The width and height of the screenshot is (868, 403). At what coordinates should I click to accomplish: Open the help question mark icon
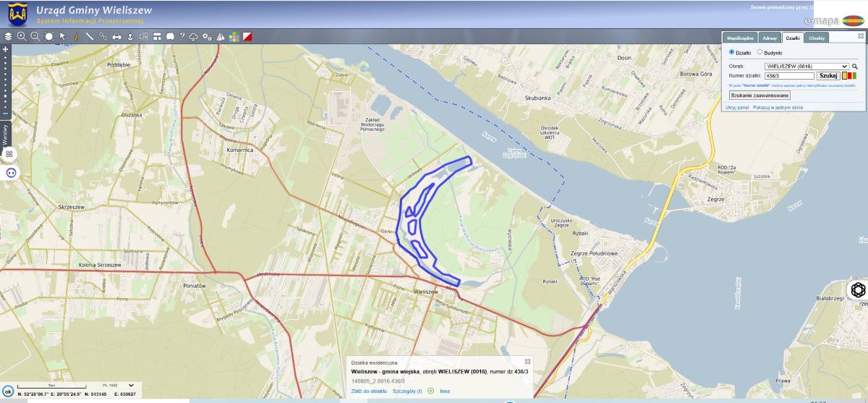point(182,36)
